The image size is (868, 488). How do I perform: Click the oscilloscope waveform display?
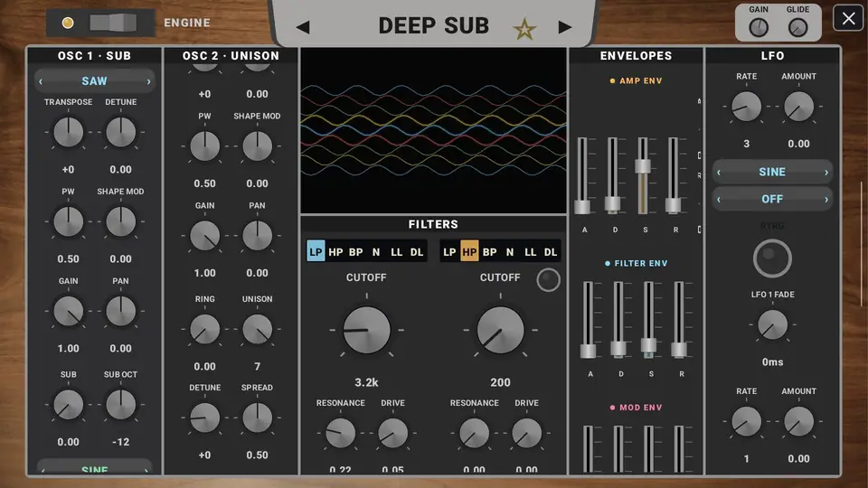pos(433,130)
